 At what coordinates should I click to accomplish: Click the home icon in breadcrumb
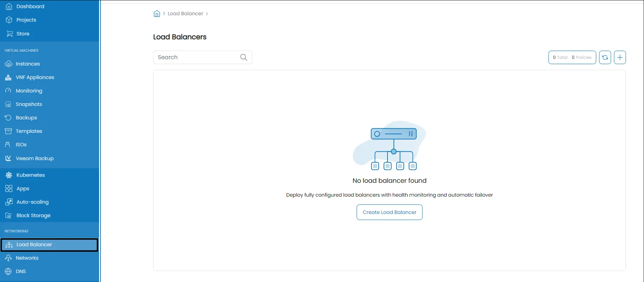(157, 14)
